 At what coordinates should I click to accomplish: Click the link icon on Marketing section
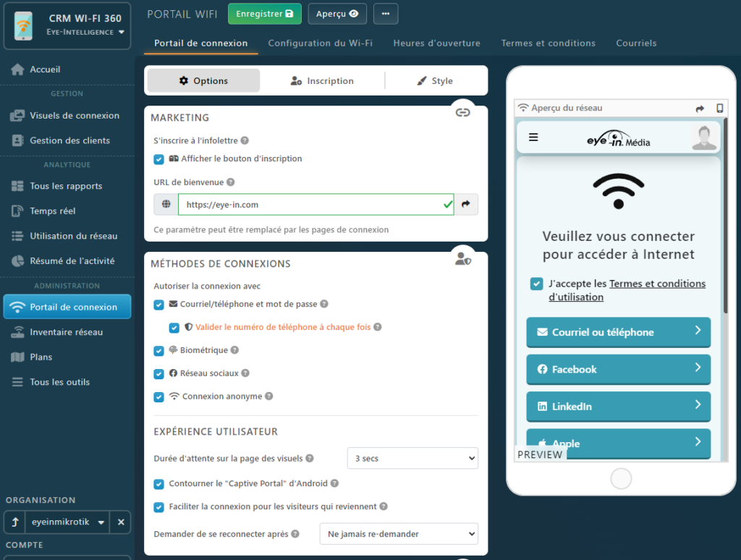click(x=462, y=112)
